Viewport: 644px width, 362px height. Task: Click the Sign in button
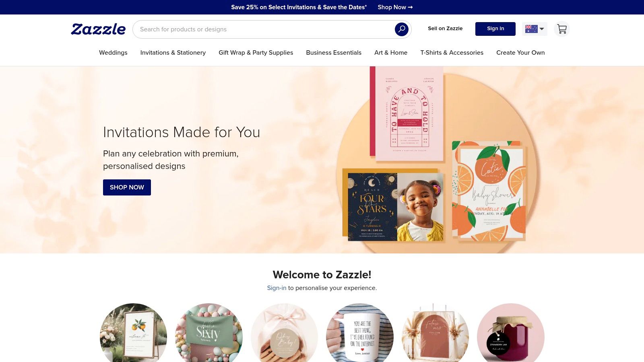coord(495,29)
